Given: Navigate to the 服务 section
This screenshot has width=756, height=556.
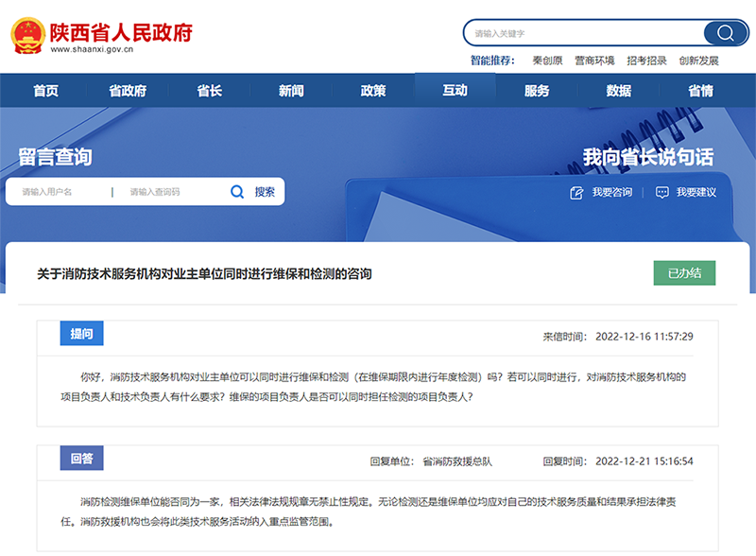Looking at the screenshot, I should (x=537, y=91).
